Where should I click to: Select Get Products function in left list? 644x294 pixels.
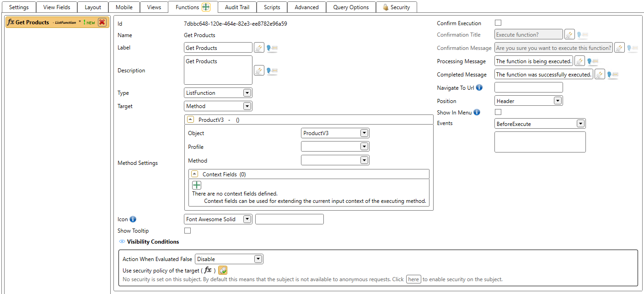[x=32, y=22]
